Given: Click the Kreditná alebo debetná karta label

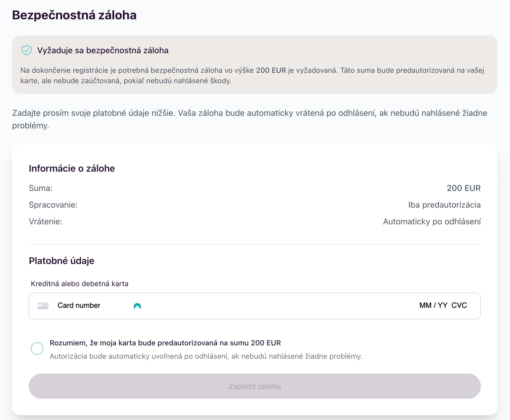Looking at the screenshot, I should pos(80,284).
